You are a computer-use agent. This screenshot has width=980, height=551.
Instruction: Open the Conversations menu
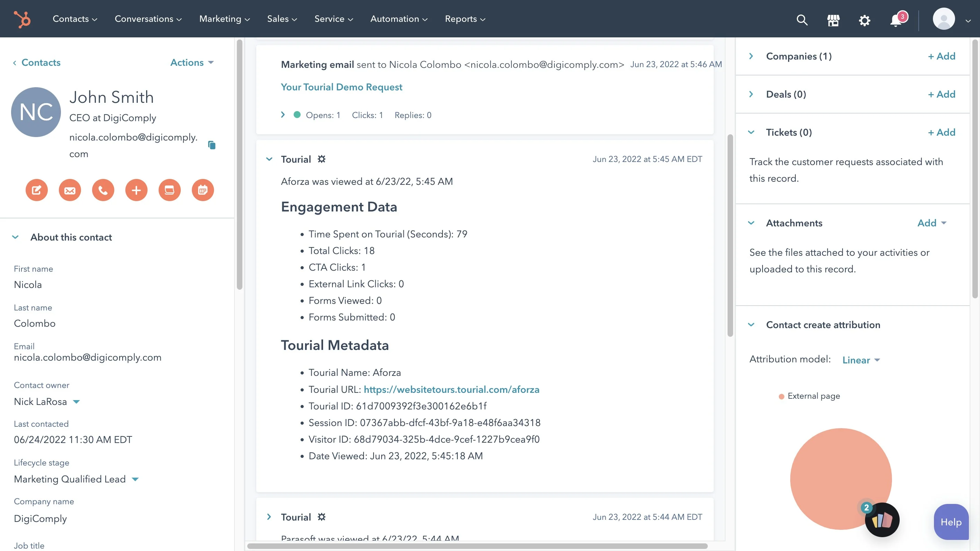click(x=148, y=19)
